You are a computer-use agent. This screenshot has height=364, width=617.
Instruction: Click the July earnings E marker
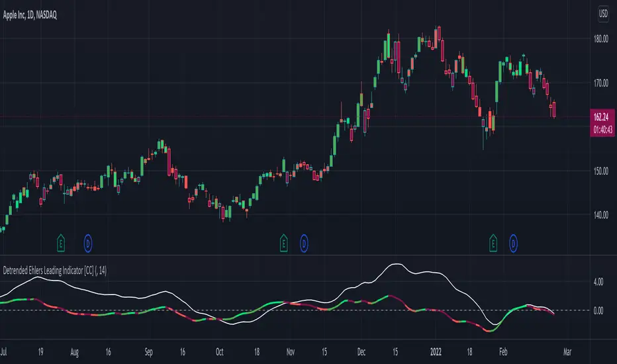[61, 243]
